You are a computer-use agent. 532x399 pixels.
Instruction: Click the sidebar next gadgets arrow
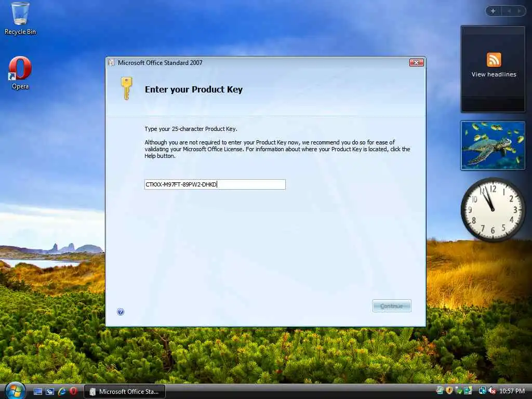519,11
